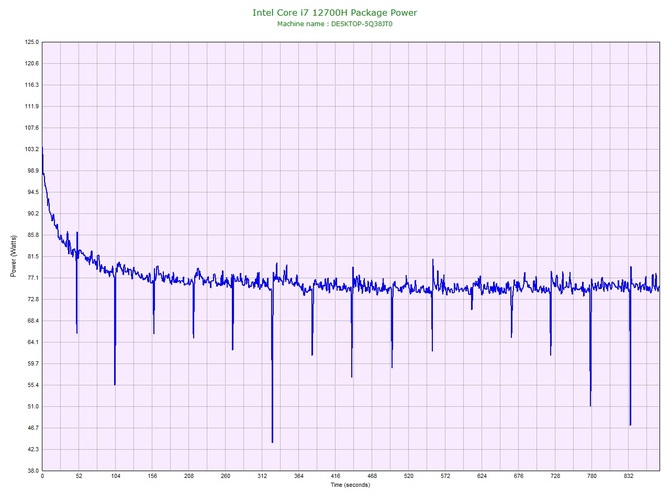Select the y-axis value 98.9
The image size is (670, 502).
[34, 170]
